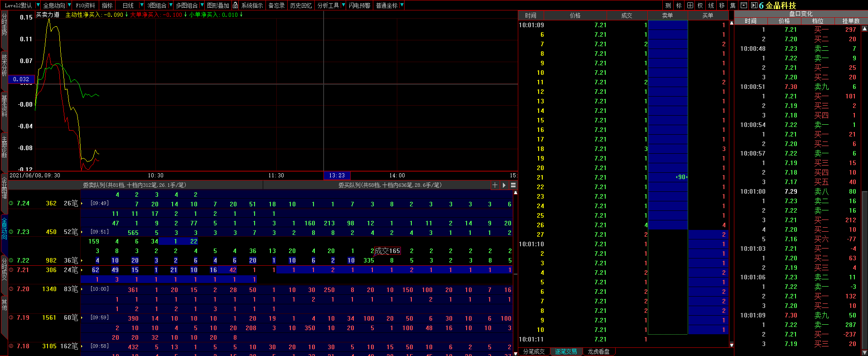868x356 pixels.
Task: Open the 备忘录 memo item
Action: tap(276, 5)
